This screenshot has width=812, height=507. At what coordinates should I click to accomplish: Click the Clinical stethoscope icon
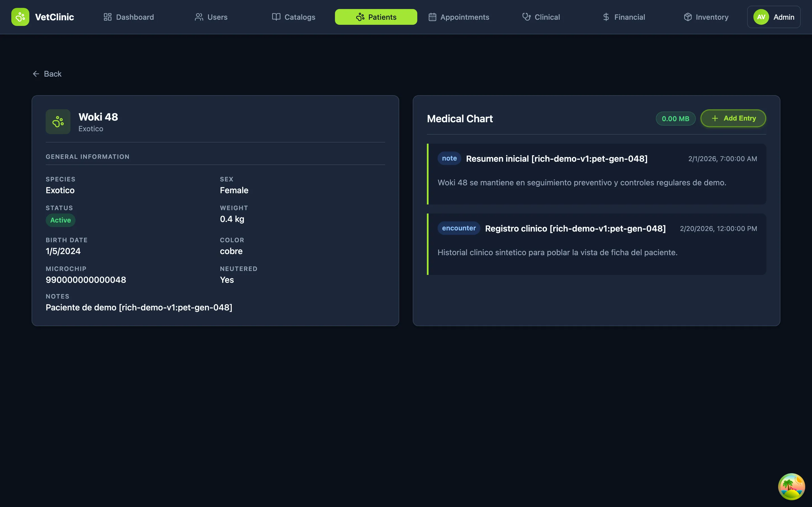coord(526,17)
